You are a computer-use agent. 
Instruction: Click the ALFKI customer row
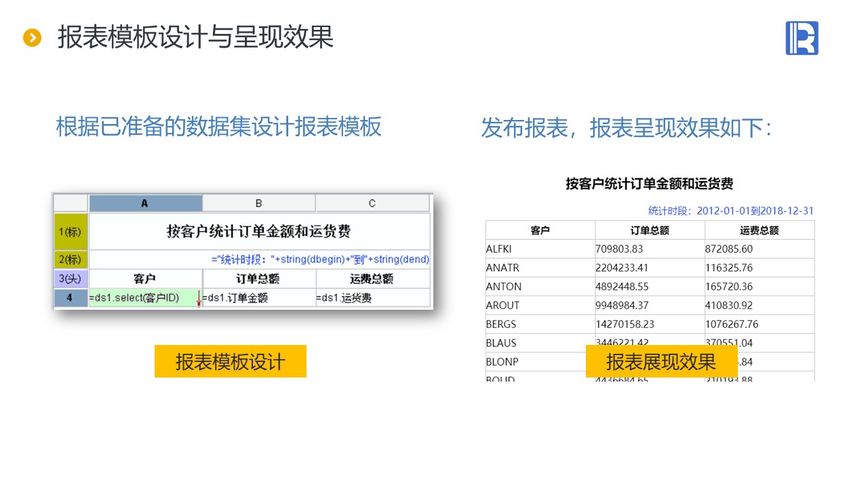tap(499, 249)
